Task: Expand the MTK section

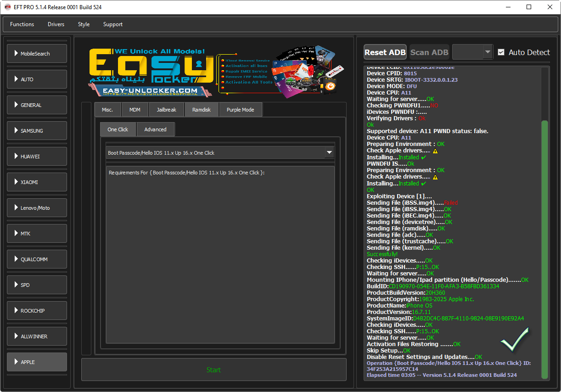Action: tap(37, 234)
